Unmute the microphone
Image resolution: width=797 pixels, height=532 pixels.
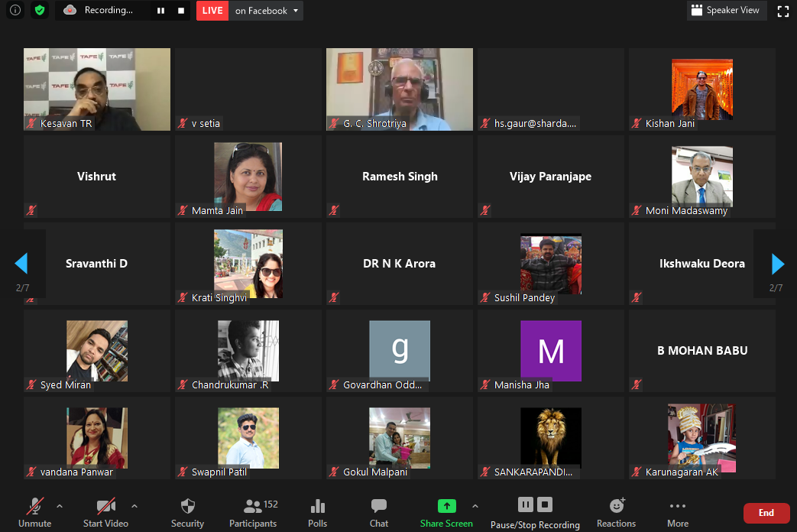(34, 513)
